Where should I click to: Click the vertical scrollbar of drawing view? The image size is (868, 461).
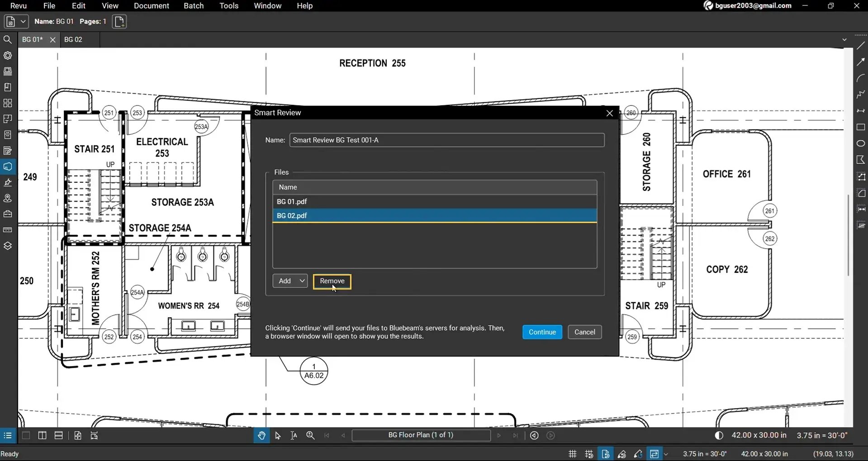[x=848, y=235]
